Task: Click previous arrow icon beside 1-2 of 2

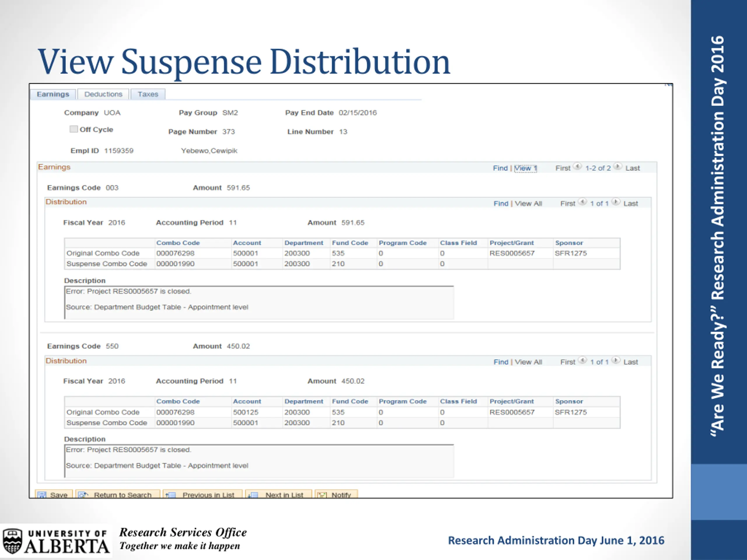Action: pos(577,167)
